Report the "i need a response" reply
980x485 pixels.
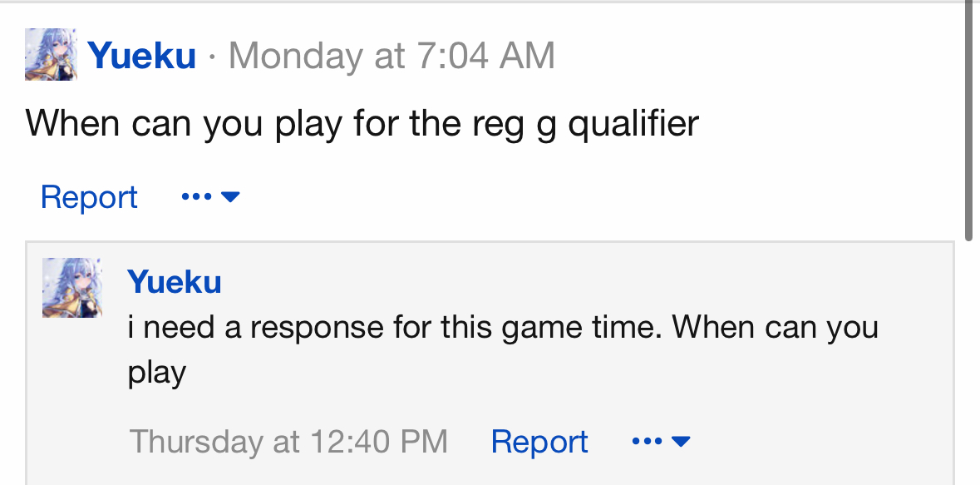(x=539, y=441)
